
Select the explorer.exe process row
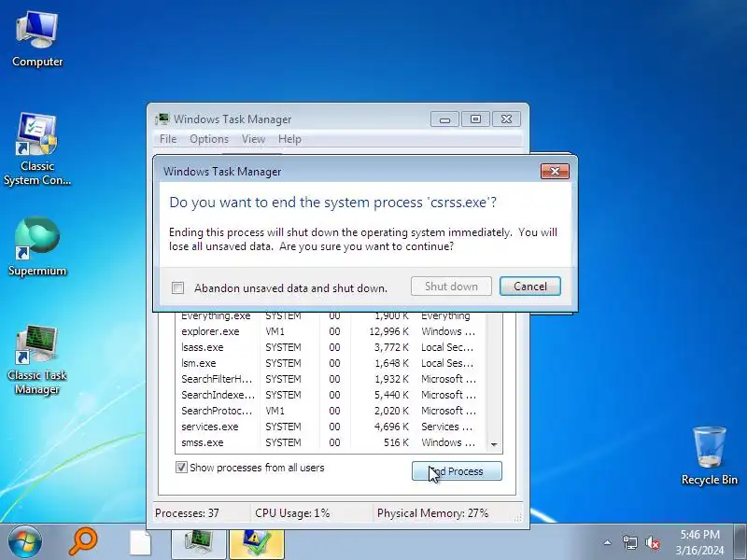point(331,331)
